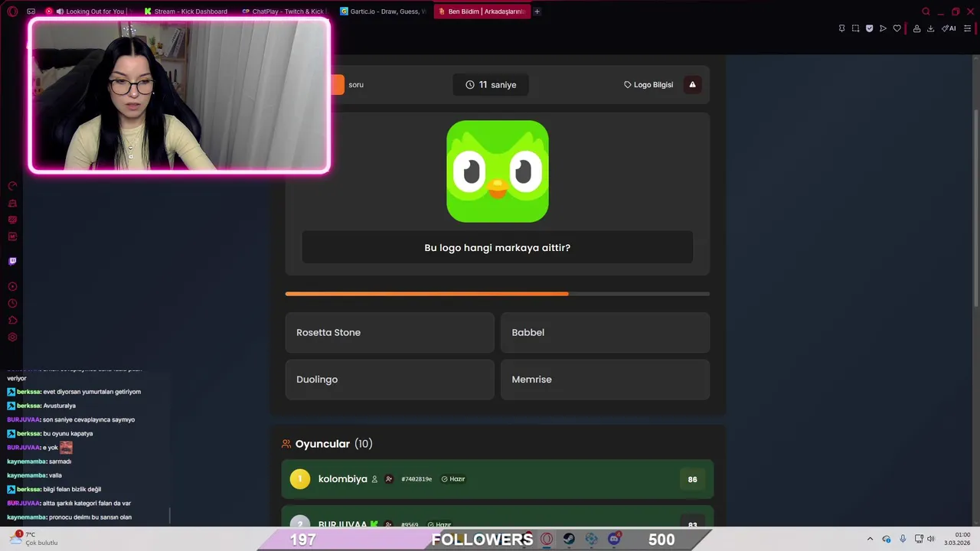This screenshot has height=551, width=980.
Task: Choose the Rosetta Stone answer
Action: coord(390,333)
